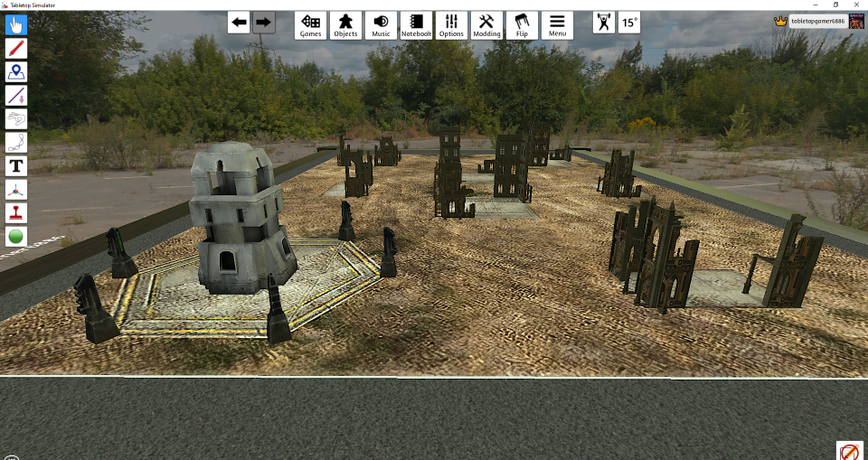Click the undo left arrow button

coord(239,23)
